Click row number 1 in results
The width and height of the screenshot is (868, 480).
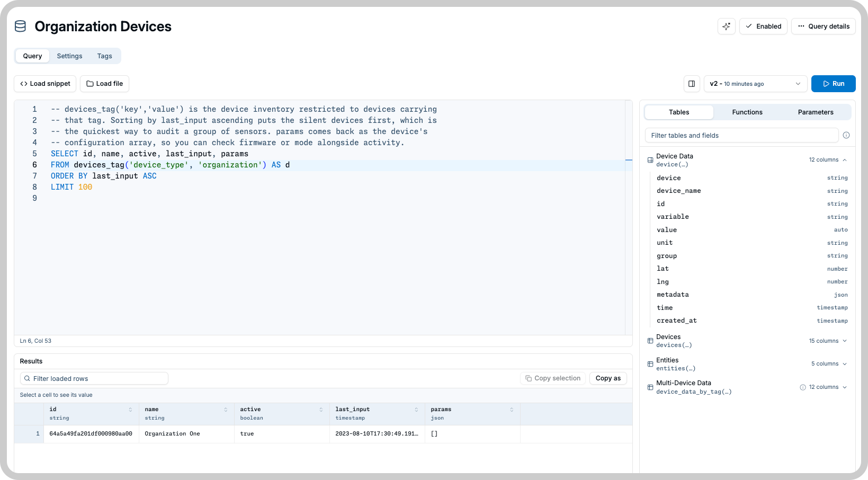[29, 434]
